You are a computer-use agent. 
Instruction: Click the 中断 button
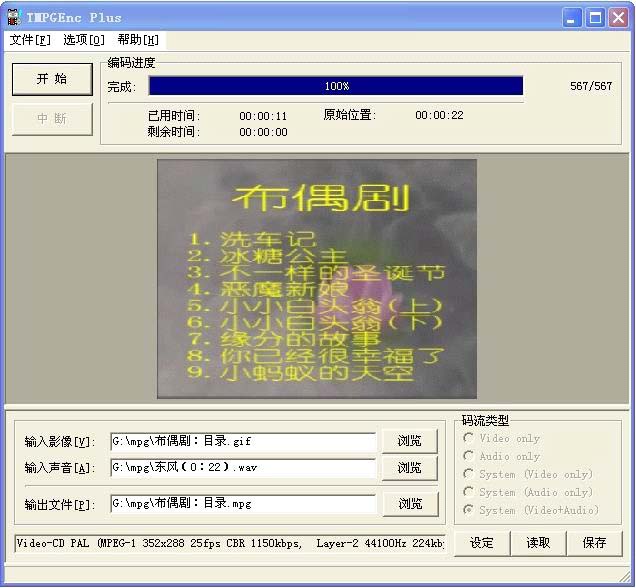[52, 119]
